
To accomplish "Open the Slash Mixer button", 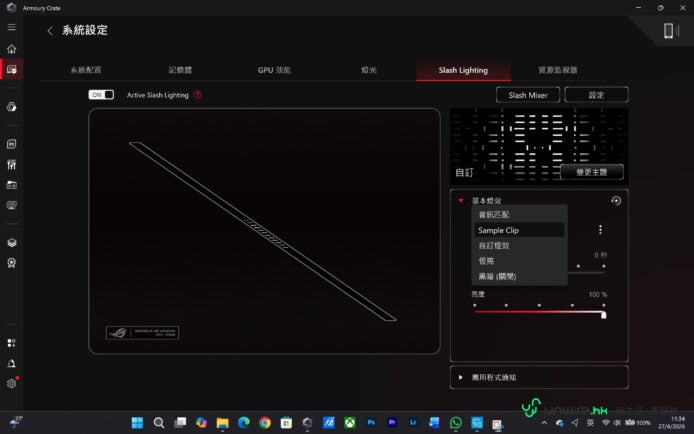I will (528, 95).
